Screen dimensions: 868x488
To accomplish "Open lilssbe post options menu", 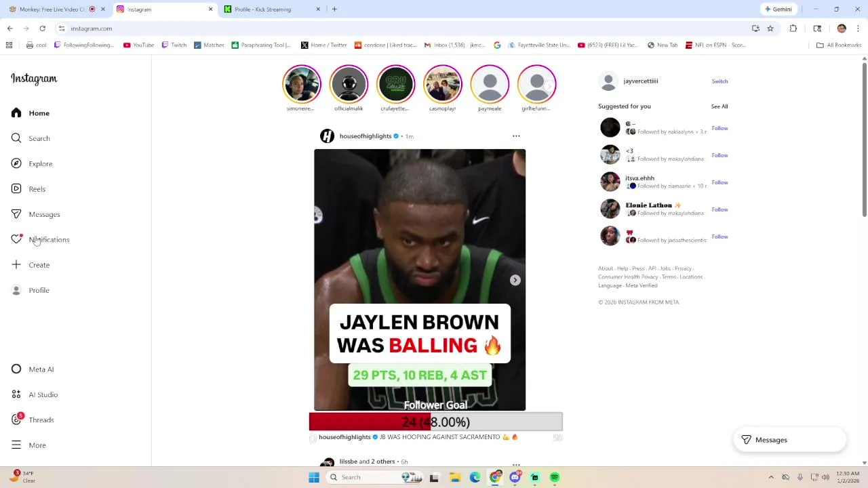I will pyautogui.click(x=516, y=464).
